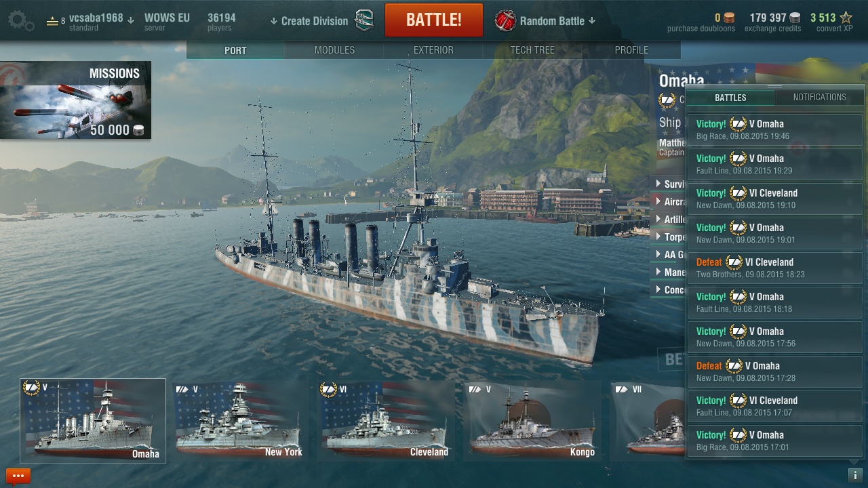Open the Tech Tree tab
Screen dimensions: 868x488
pos(532,50)
